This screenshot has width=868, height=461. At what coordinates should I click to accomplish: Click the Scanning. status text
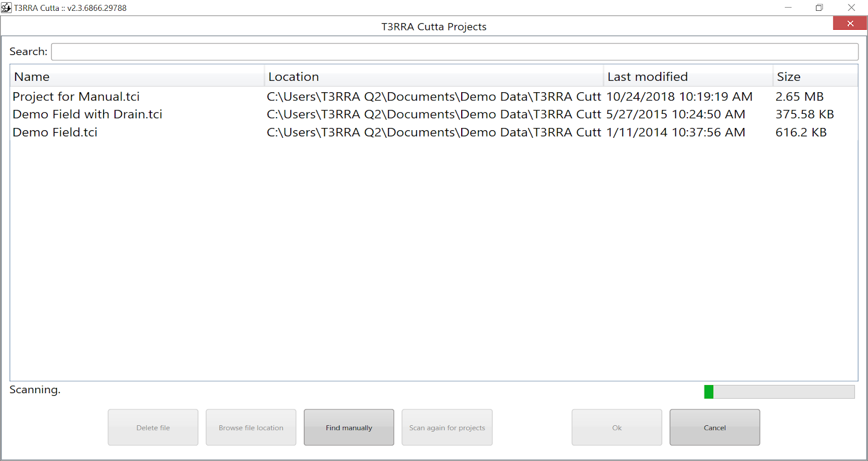tap(35, 390)
